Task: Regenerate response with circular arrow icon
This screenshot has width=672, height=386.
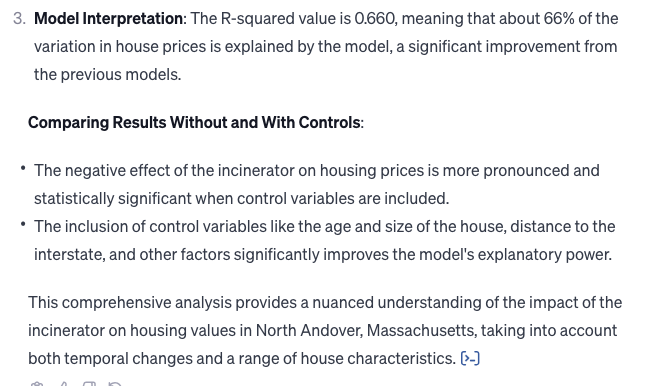Action: tap(114, 384)
